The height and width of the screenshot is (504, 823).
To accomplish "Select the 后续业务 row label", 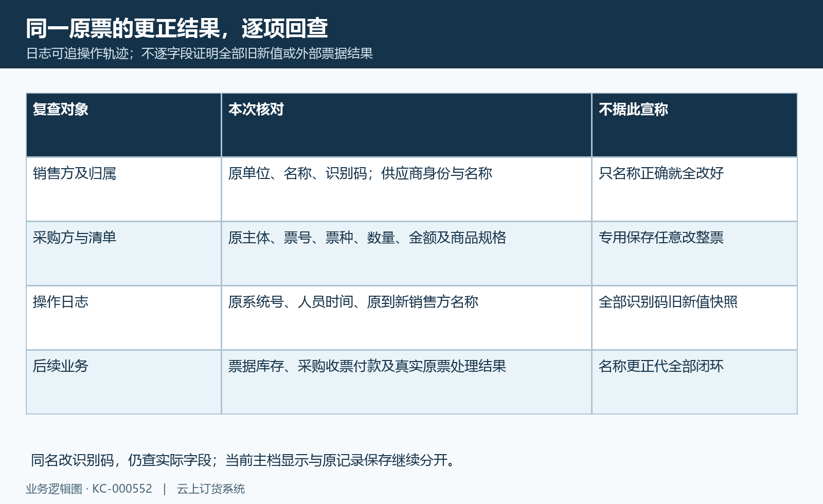I will click(x=124, y=382).
